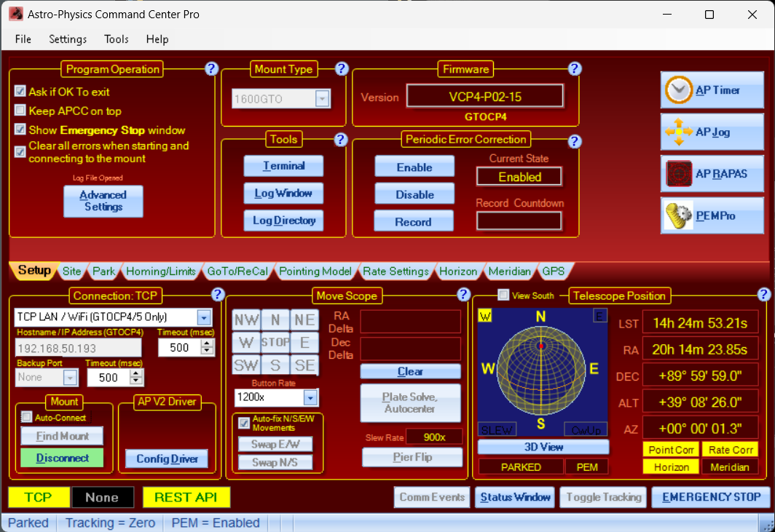
Task: Expand the Backup Port dropdown
Action: (x=70, y=378)
